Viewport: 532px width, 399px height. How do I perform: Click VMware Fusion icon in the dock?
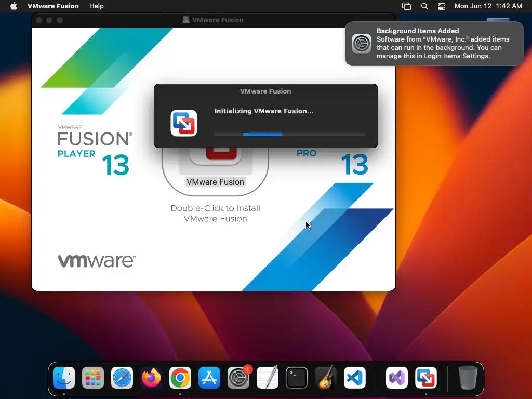pos(426,378)
